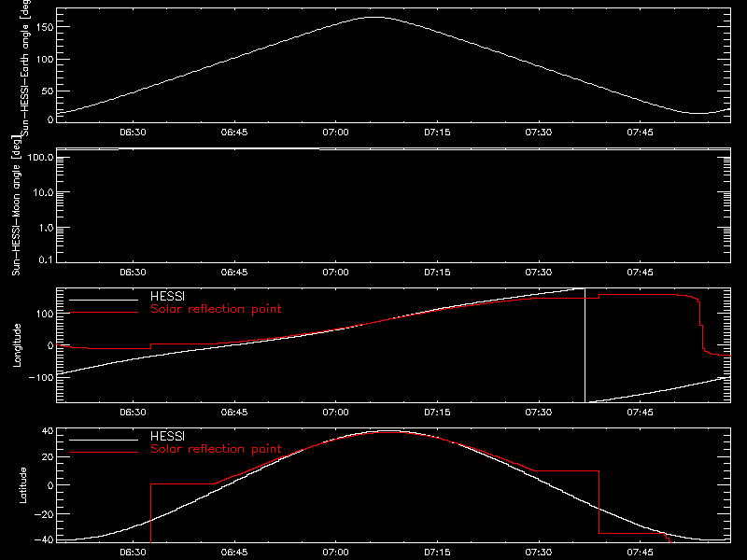This screenshot has width=747, height=560.
Task: Click 07:00 time label under Longitude plot
Action: click(x=336, y=413)
